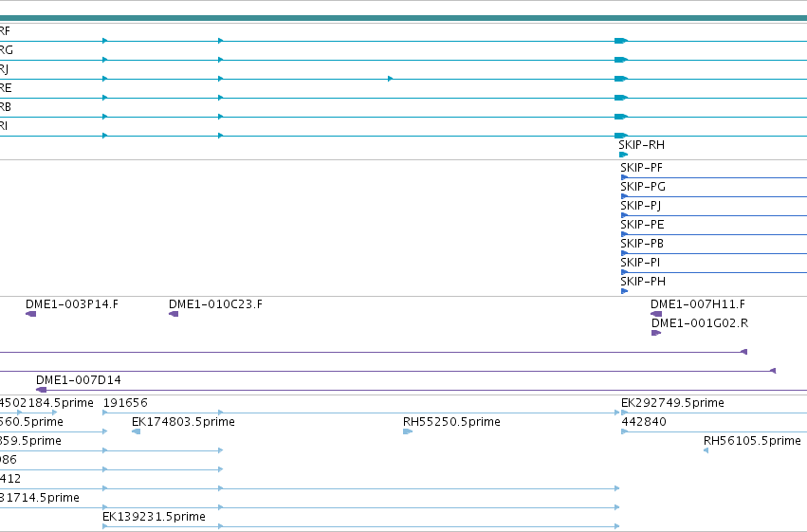
Task: Click the purple arrow glyph under DME1-001G02.R
Action: pos(656,333)
